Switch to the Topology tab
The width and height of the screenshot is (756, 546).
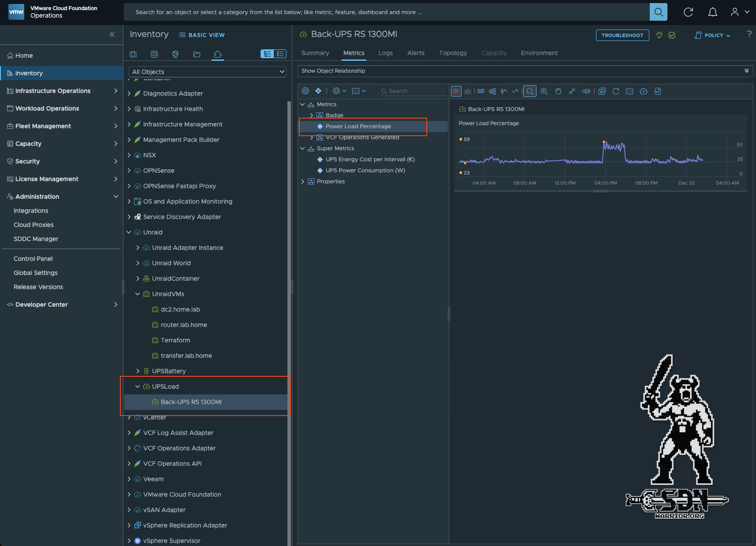(453, 53)
